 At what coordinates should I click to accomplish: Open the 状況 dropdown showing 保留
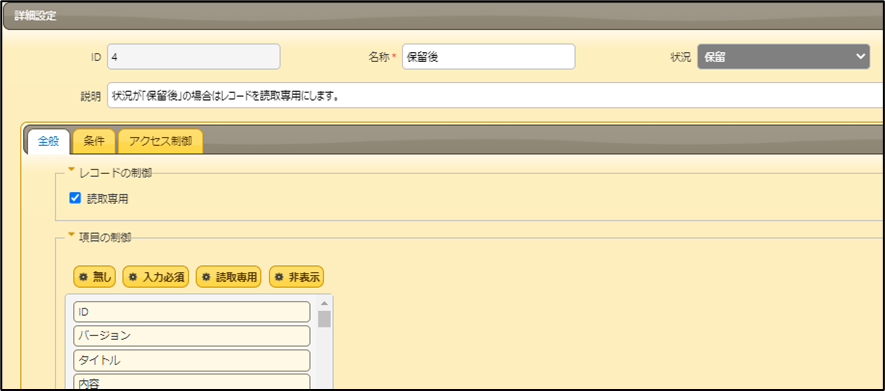783,57
